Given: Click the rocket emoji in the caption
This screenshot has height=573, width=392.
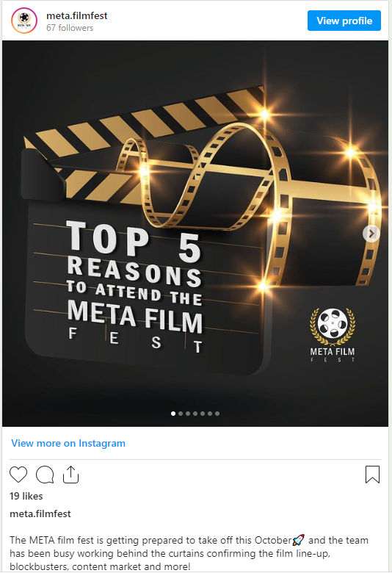Looking at the screenshot, I should [x=299, y=540].
